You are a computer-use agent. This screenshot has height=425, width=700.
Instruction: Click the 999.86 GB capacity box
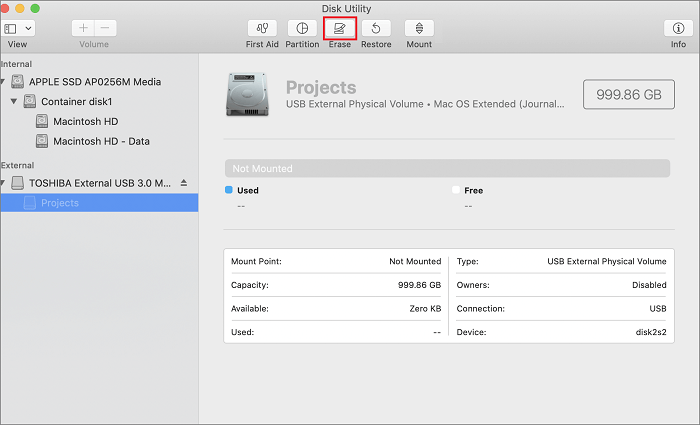pos(628,94)
